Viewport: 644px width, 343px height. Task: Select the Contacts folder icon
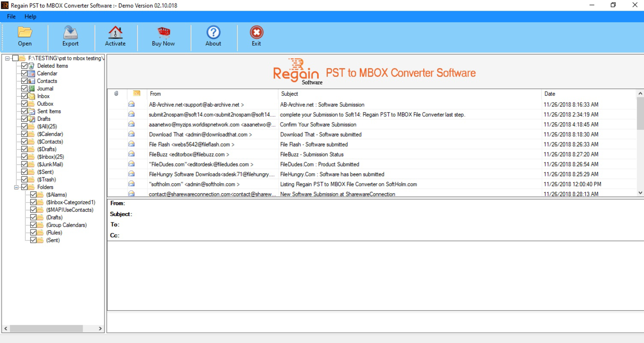pyautogui.click(x=32, y=81)
